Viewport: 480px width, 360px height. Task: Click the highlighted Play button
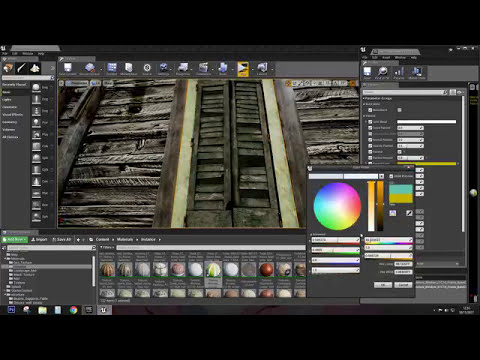[243, 69]
